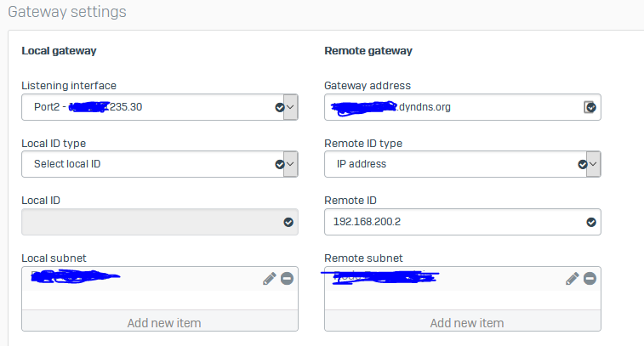The image size is (644, 346).
Task: Expand the Local ID type dropdown
Action: 290,164
